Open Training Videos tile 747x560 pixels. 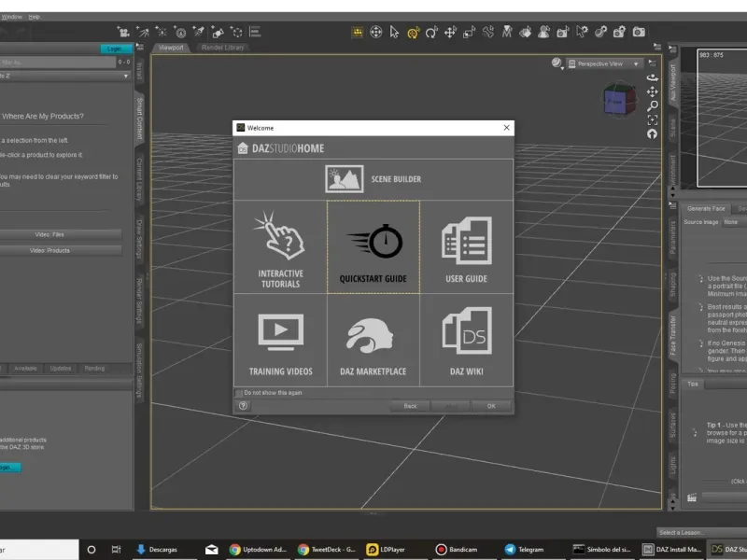click(280, 341)
